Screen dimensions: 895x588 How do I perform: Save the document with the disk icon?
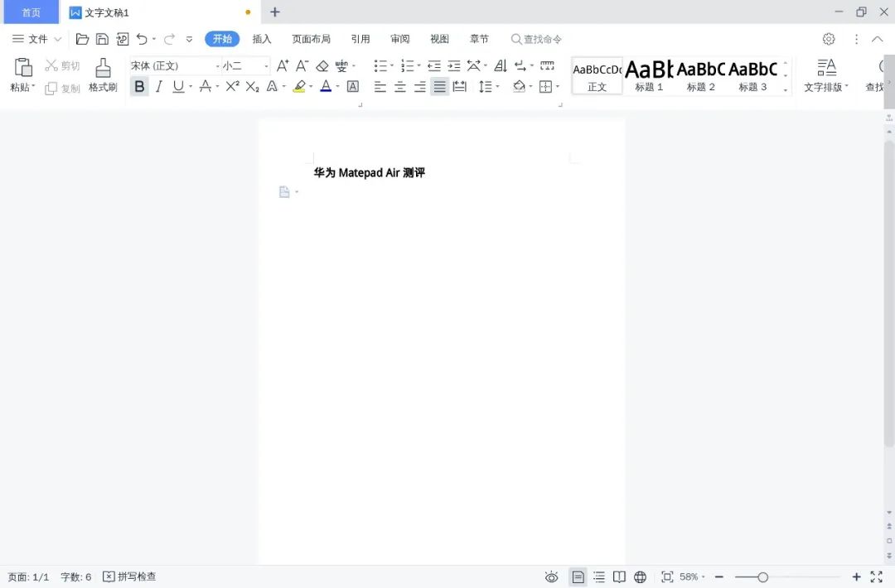pos(102,39)
